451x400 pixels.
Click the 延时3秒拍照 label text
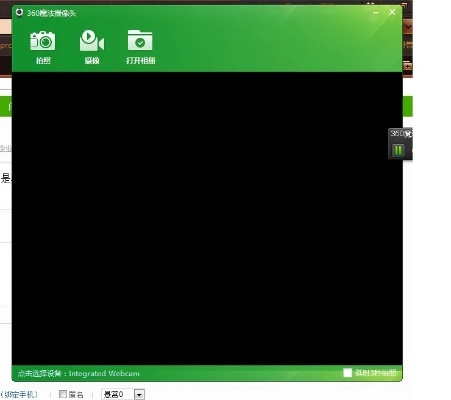(376, 373)
